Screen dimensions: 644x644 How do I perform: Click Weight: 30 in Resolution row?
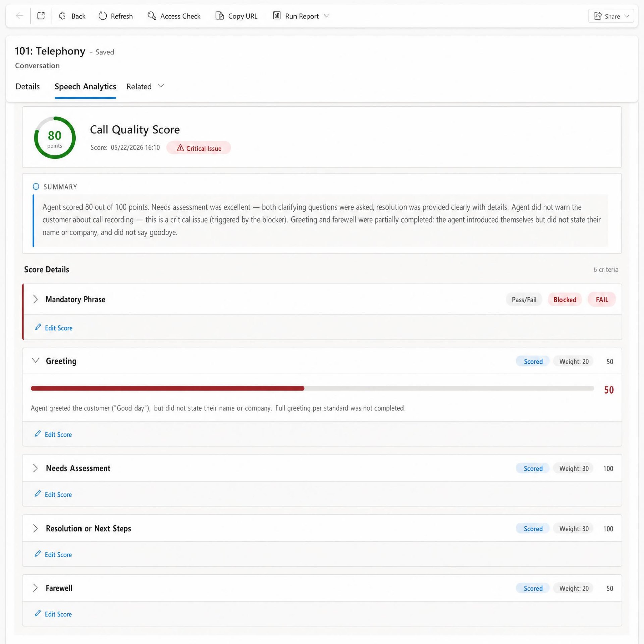point(574,529)
